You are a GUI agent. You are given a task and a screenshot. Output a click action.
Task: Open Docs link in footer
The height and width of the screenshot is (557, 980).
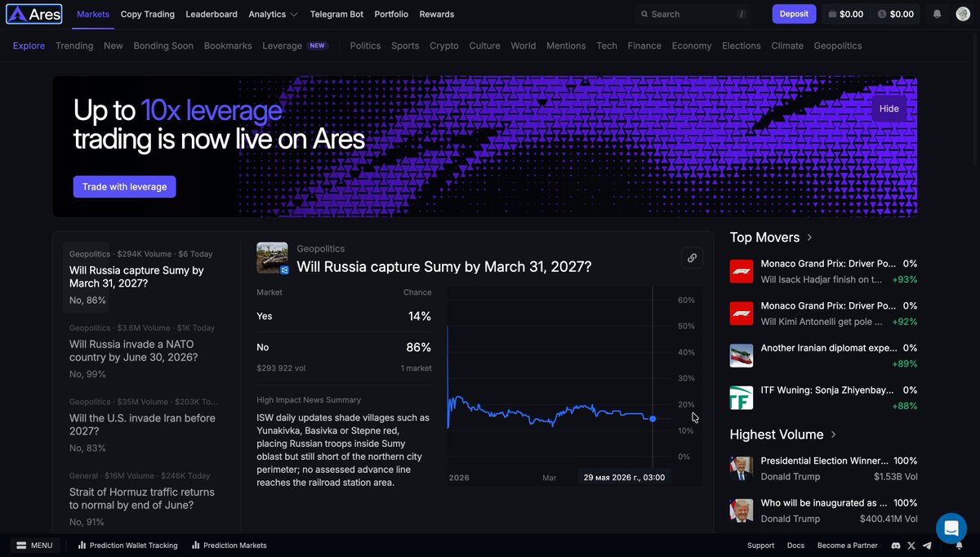click(795, 546)
